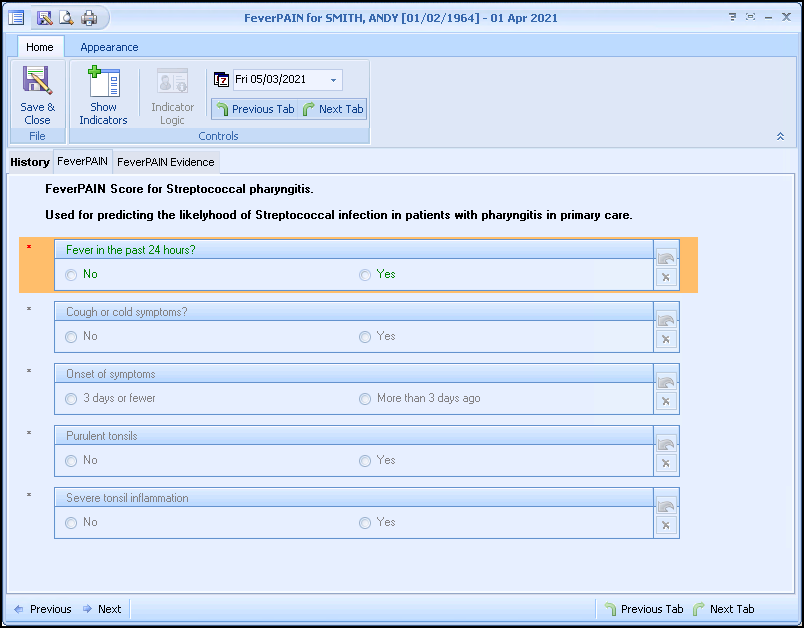Open the application menu icon in title bar
This screenshot has width=804, height=628.
click(16, 18)
